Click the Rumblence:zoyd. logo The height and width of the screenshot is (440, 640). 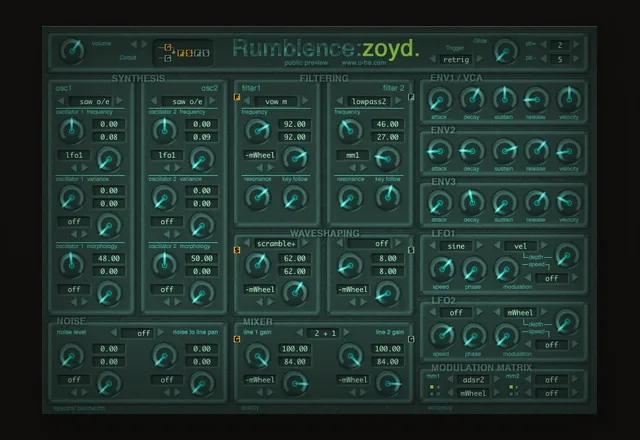pyautogui.click(x=326, y=49)
